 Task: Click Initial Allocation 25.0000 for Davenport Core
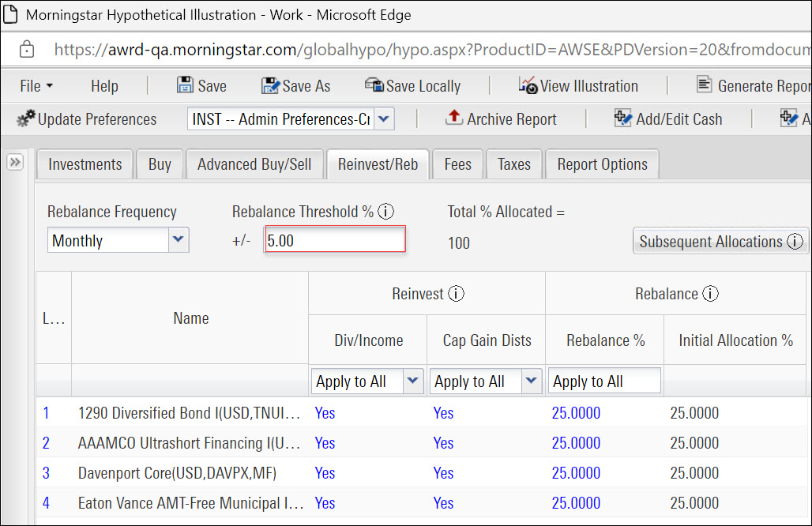[x=694, y=472]
